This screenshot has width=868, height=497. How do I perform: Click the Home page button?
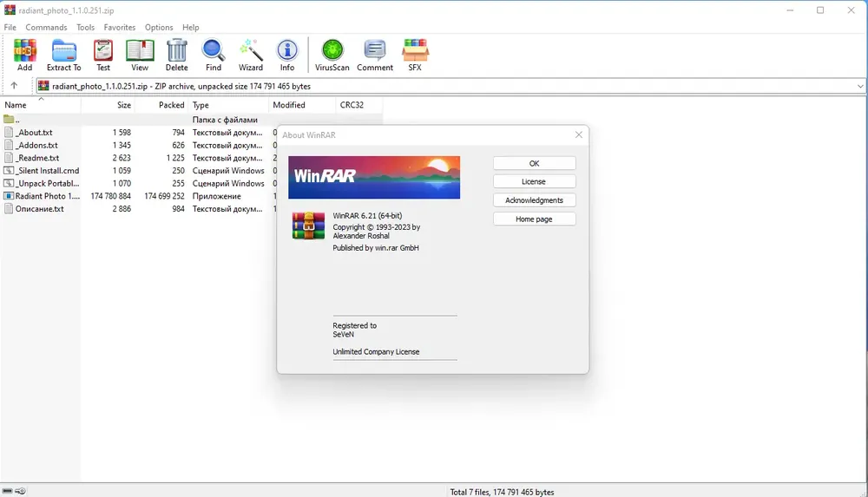coord(534,219)
